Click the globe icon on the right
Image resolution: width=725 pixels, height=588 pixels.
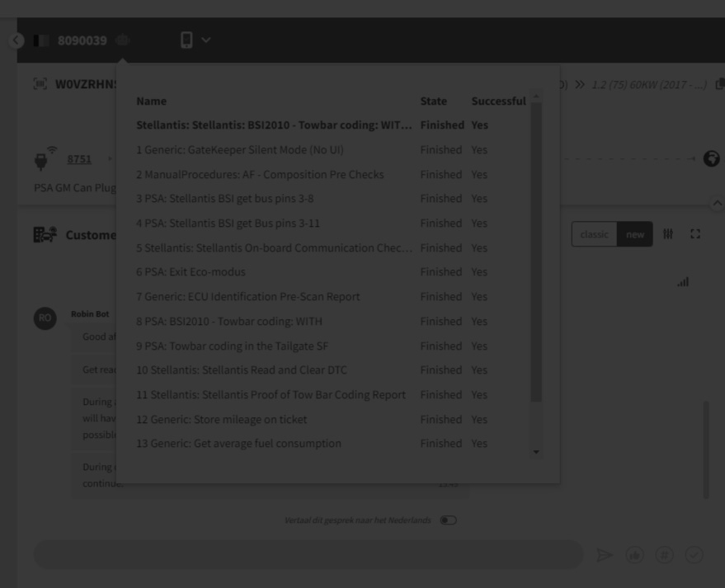coord(711,159)
